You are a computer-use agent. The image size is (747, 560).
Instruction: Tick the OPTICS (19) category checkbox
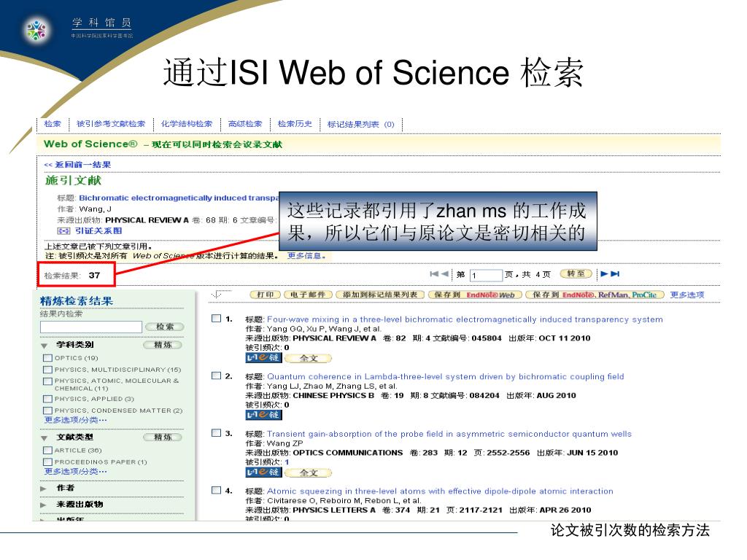pyautogui.click(x=47, y=358)
